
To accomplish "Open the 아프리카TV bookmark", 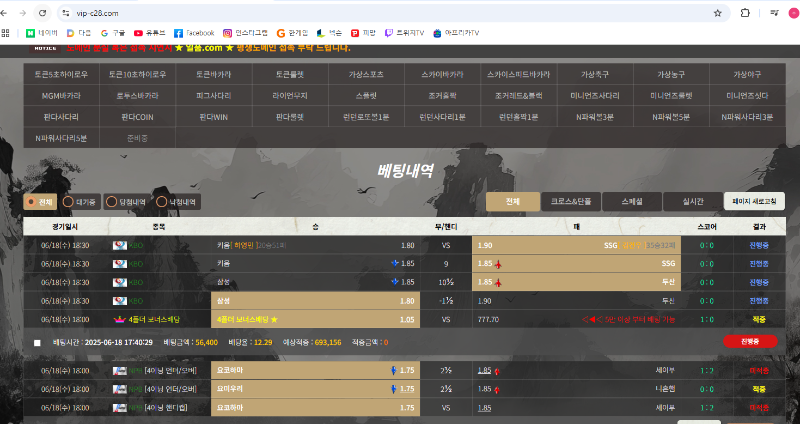I will 456,33.
